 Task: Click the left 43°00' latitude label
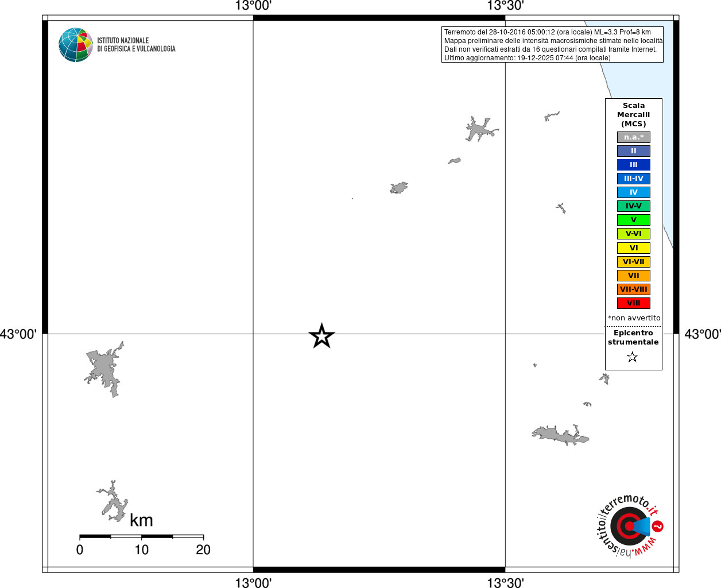pyautogui.click(x=18, y=334)
